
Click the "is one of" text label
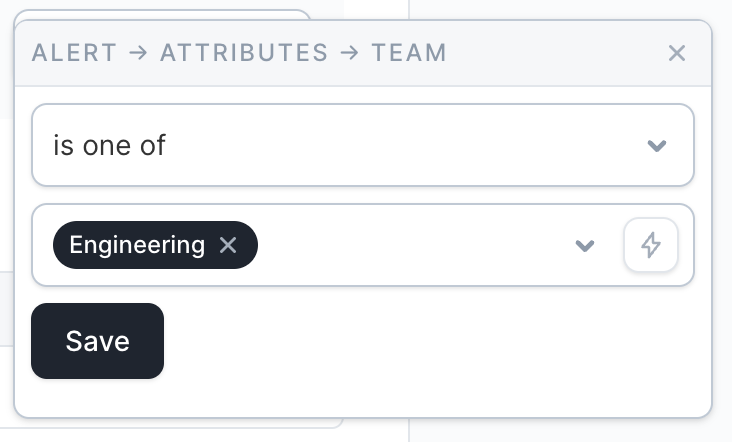[x=109, y=145]
